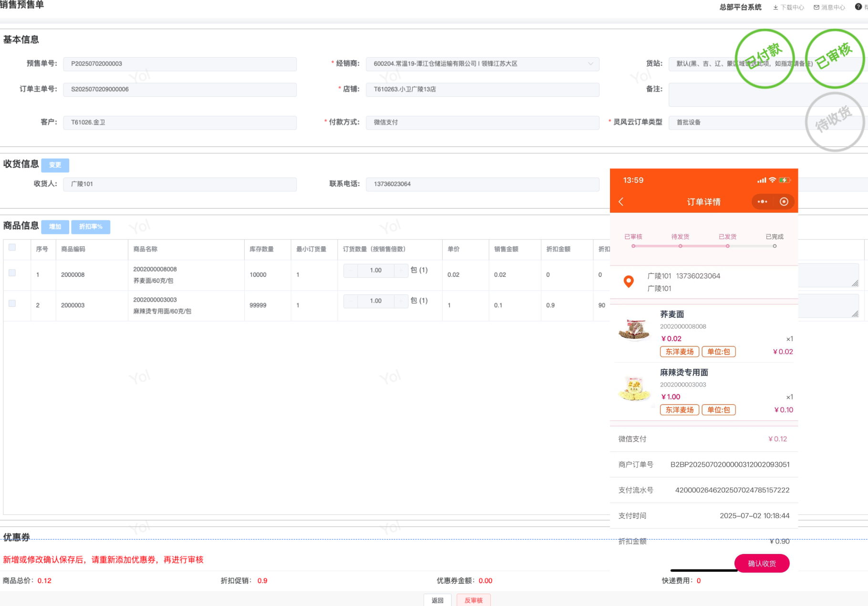The height and width of the screenshot is (606, 868).
Task: Click the 增加 button in 商品信息
Action: [x=55, y=227]
